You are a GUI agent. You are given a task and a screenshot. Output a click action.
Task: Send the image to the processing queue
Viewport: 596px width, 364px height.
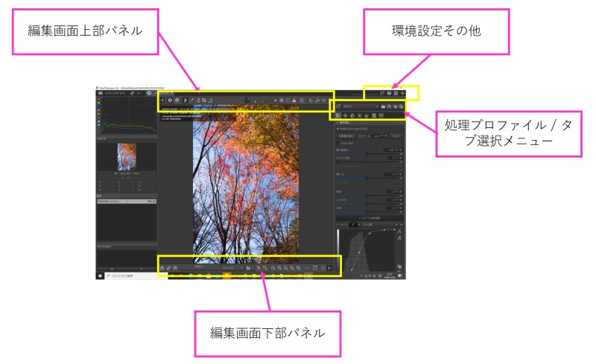(x=168, y=268)
